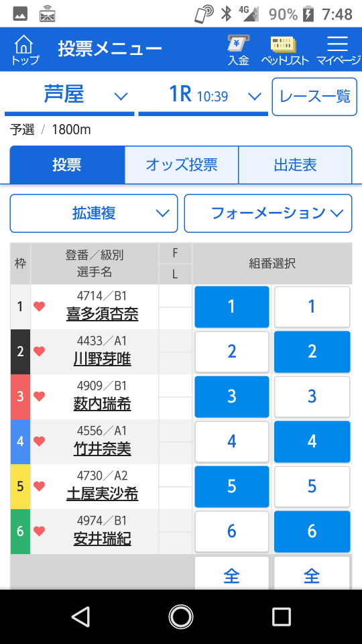Expand the 芦屋 venue dropdown

click(69, 97)
